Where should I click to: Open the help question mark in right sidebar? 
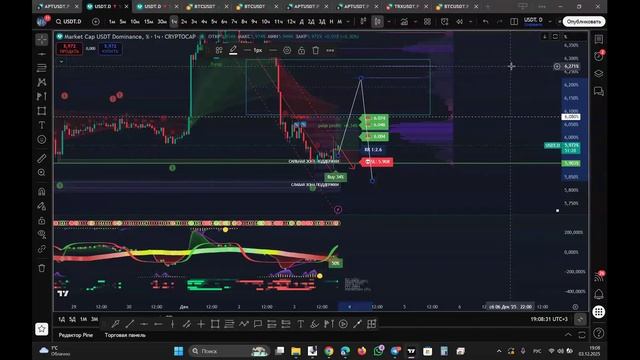pyautogui.click(x=598, y=333)
